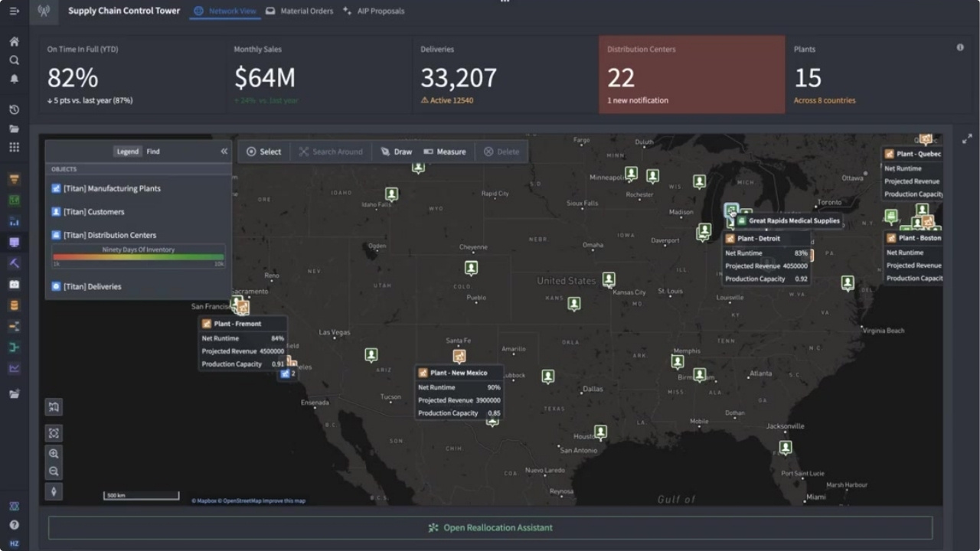This screenshot has height=551, width=980.
Task: Expand the map to fullscreen
Action: (x=967, y=140)
